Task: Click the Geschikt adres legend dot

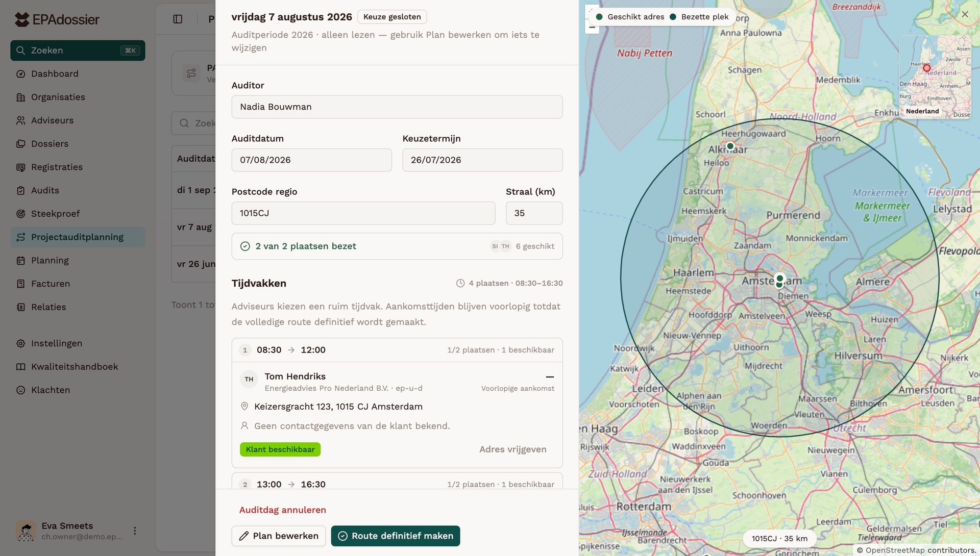Action: (x=599, y=17)
